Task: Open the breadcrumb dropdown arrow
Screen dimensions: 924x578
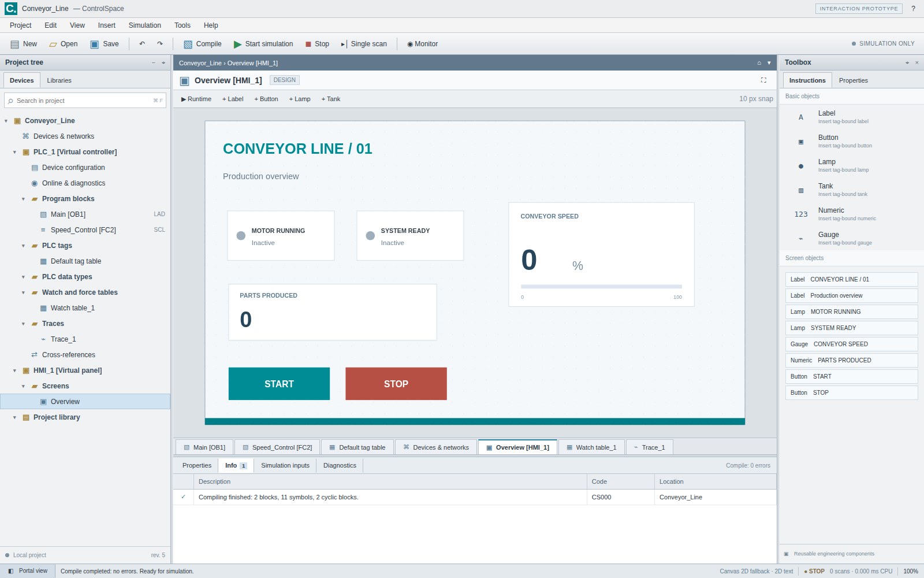Action: click(769, 63)
